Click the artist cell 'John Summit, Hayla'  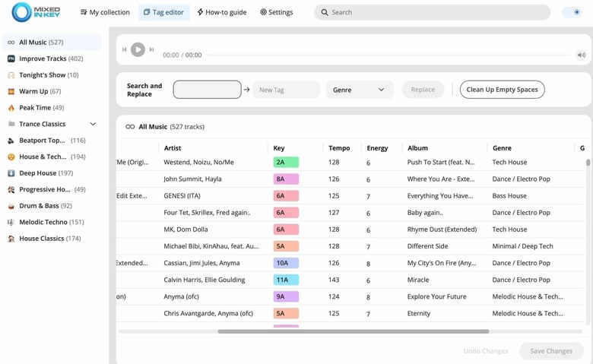point(192,179)
